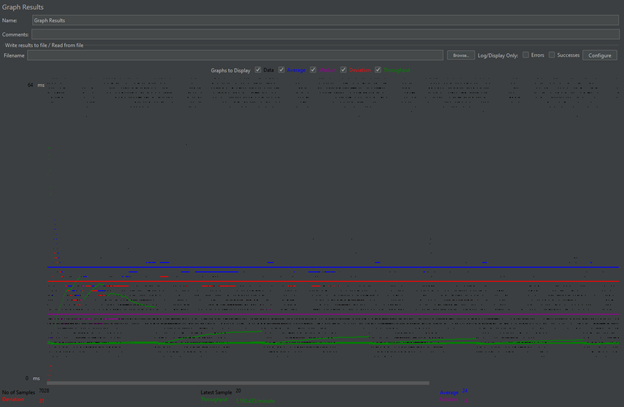Click the 'Latest Sample' label
The height and width of the screenshot is (407, 624).
tap(216, 392)
